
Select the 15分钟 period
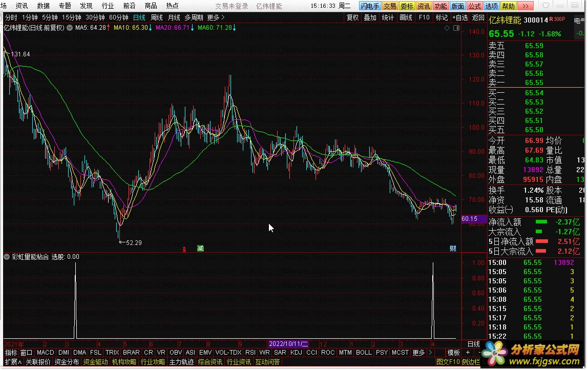[71, 17]
